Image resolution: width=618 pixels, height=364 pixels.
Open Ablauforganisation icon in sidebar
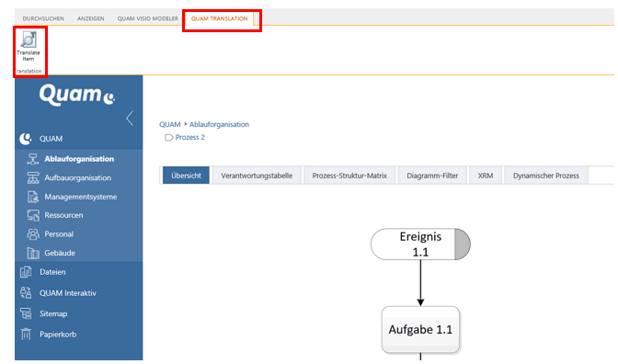click(x=33, y=159)
